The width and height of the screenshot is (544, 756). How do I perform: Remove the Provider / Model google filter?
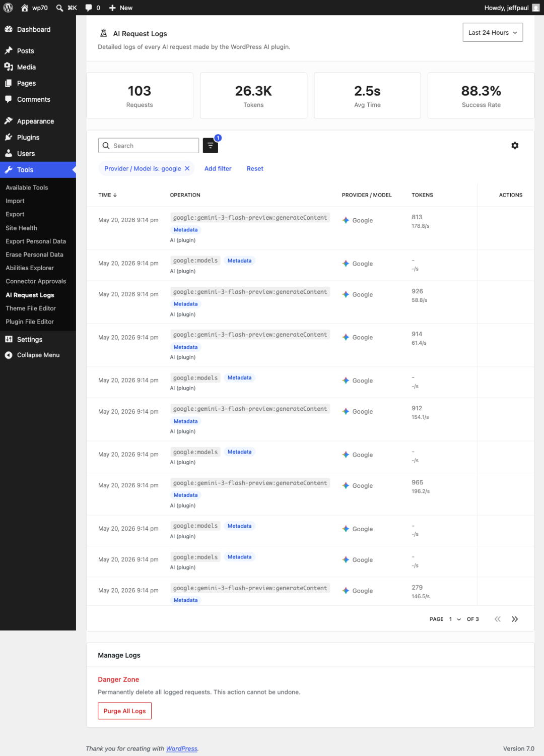pos(187,168)
